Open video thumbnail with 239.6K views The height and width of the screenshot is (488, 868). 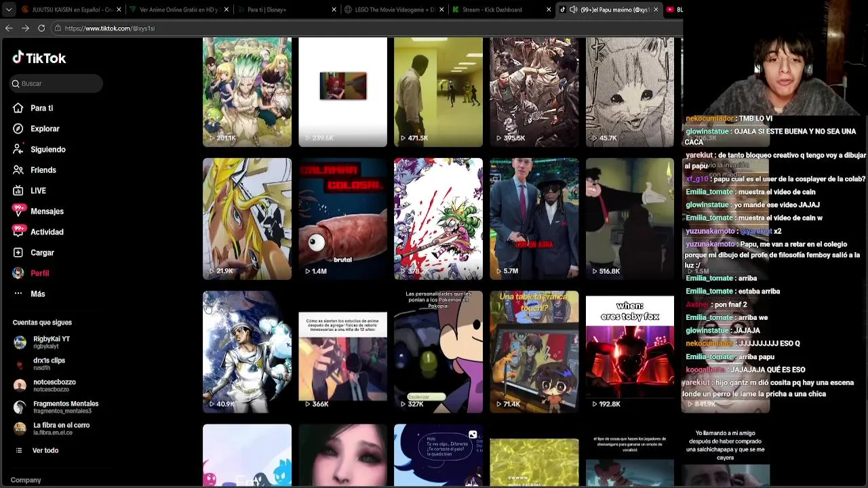click(x=342, y=92)
